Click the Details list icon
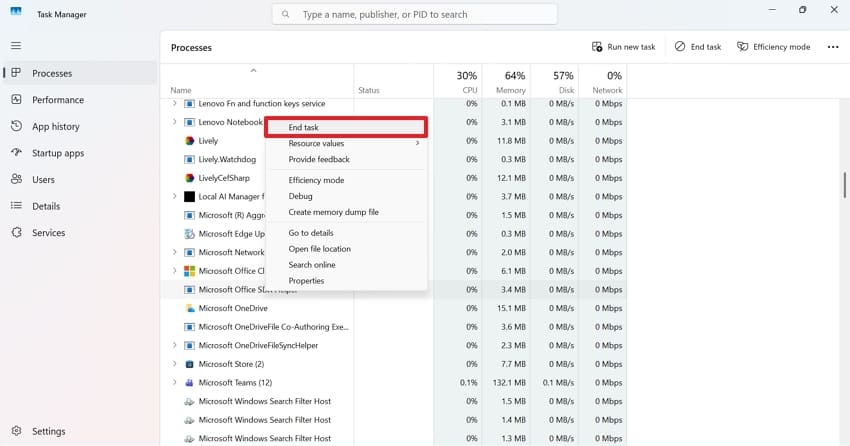 tap(16, 205)
